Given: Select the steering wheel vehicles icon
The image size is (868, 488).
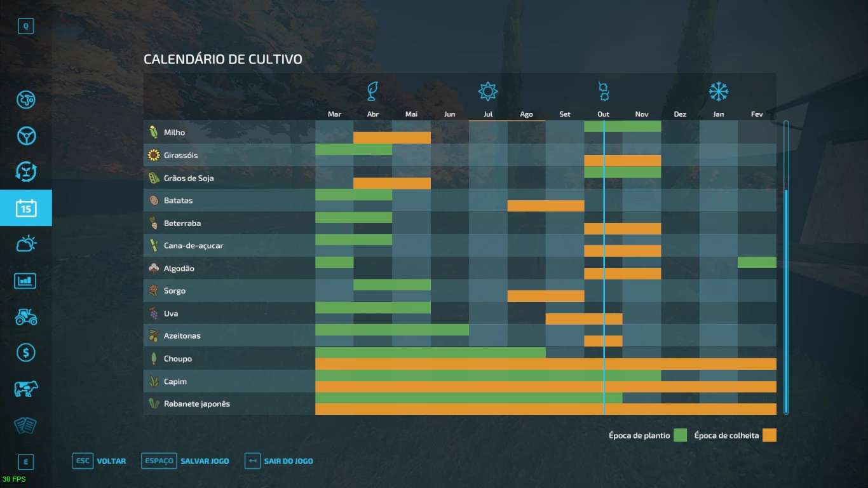Looking at the screenshot, I should tap(26, 136).
